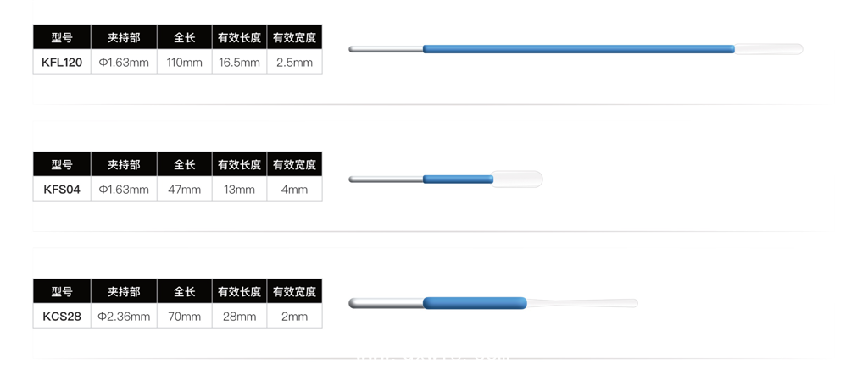Click the KCS28 electrode image
The width and height of the screenshot is (868, 392).
(x=492, y=303)
